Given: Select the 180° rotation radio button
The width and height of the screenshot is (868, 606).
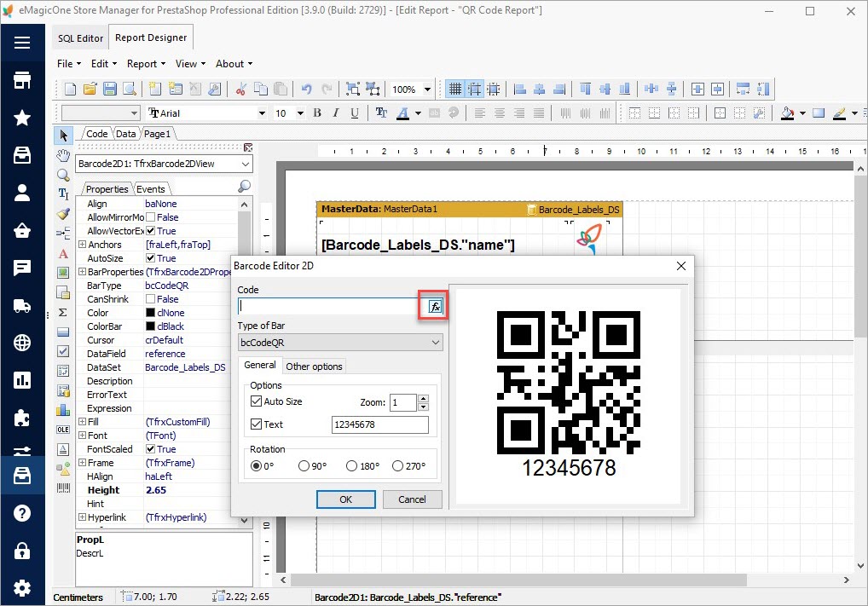Looking at the screenshot, I should pyautogui.click(x=351, y=466).
